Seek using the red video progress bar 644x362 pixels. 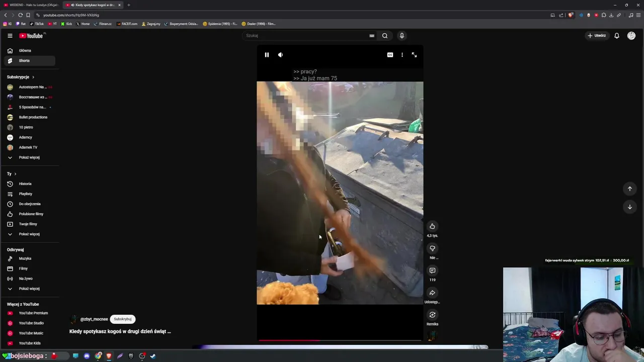pos(340,340)
